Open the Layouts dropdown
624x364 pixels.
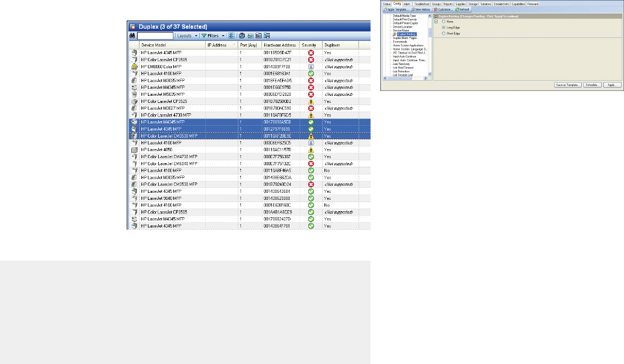point(187,36)
